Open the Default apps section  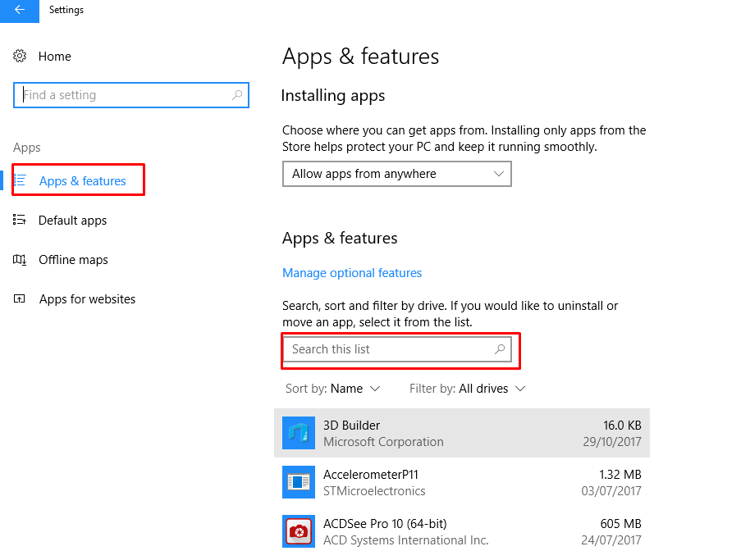(x=73, y=221)
